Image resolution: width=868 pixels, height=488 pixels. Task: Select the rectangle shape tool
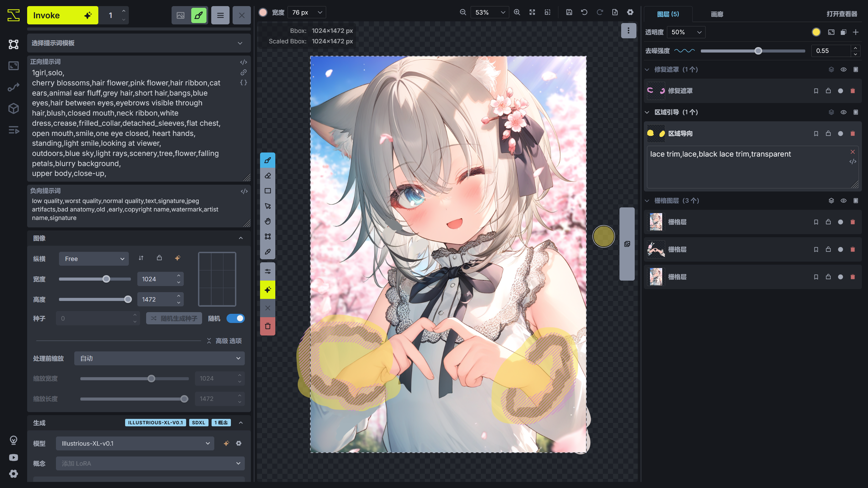click(x=268, y=191)
